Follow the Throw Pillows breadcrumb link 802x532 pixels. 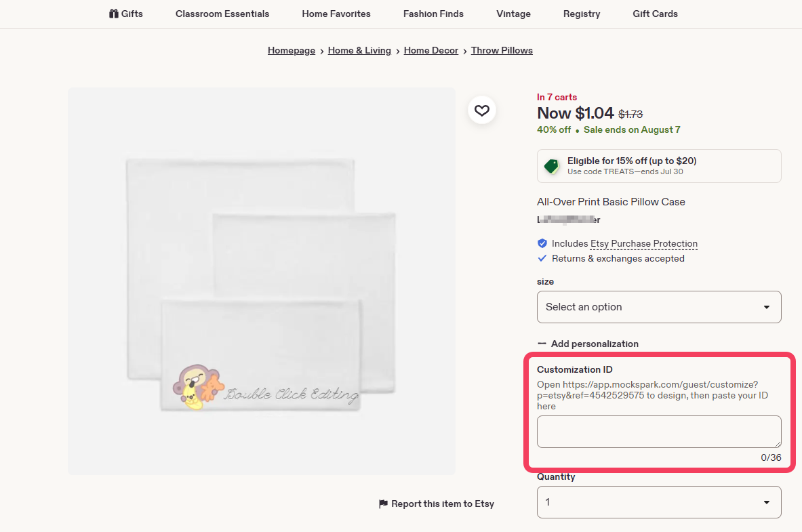[502, 50]
